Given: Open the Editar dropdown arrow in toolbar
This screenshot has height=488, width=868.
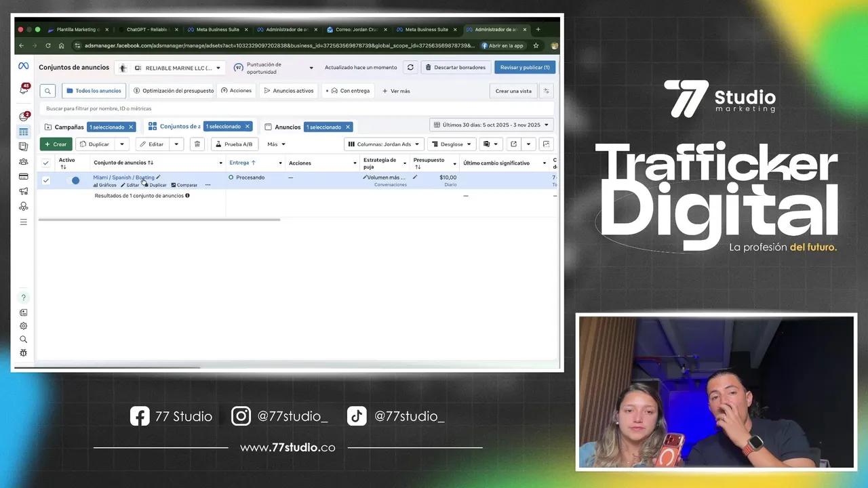Looking at the screenshot, I should click(176, 144).
